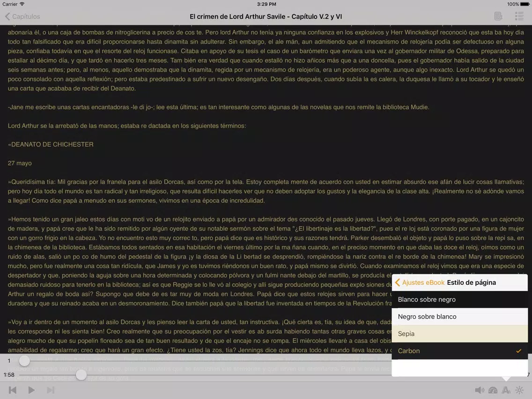Tap the font settings icon
The height and width of the screenshot is (399, 532).
click(506, 390)
